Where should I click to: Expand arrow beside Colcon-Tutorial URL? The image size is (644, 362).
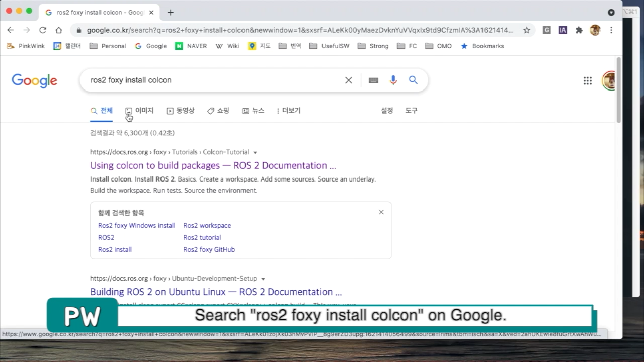click(255, 152)
